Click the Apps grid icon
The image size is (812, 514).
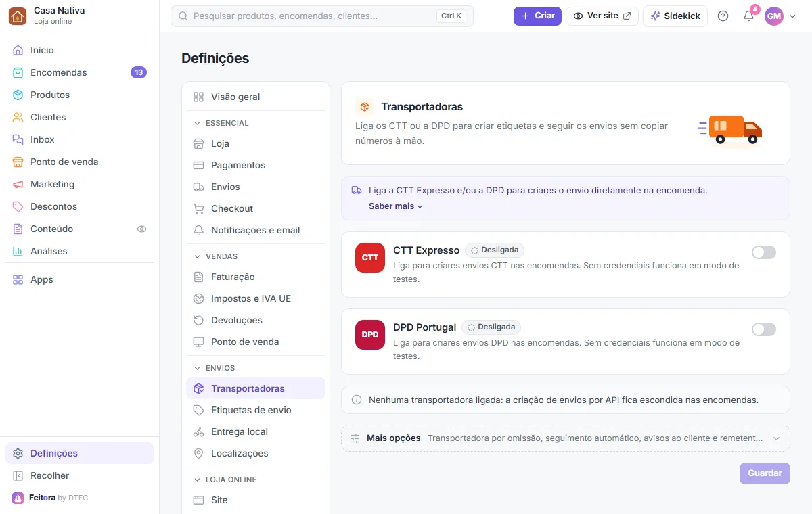tap(18, 279)
